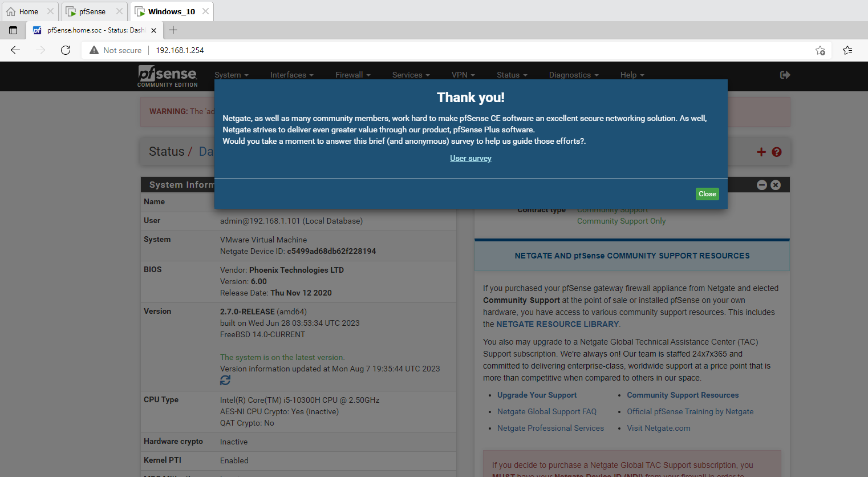Open the Upgrade Your Support link

(x=537, y=395)
